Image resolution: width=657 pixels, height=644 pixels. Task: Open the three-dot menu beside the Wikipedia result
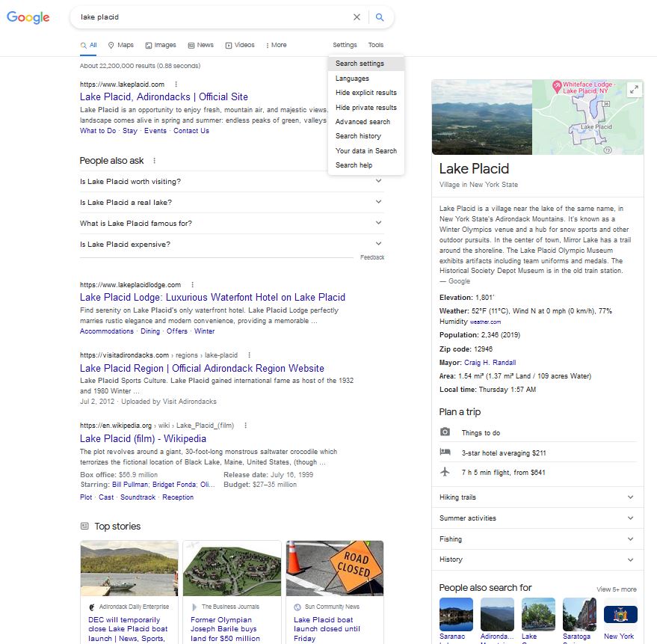click(244, 425)
